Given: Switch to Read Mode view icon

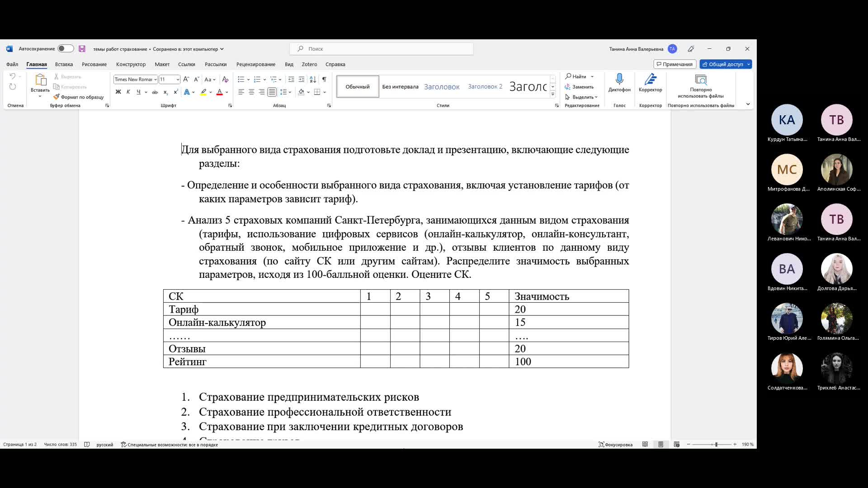Looking at the screenshot, I should tap(645, 445).
